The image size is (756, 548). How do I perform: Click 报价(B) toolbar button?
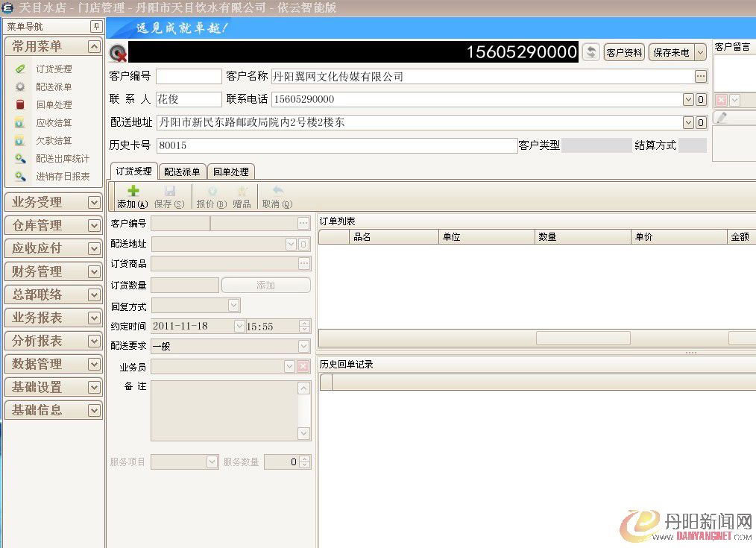tap(211, 197)
